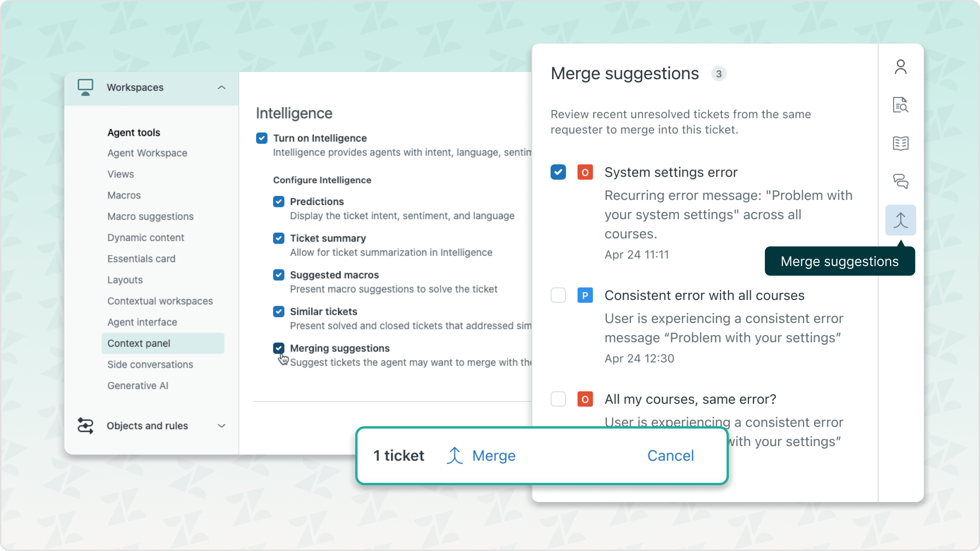
Task: Disable the Merging suggestions checkbox
Action: (x=279, y=348)
